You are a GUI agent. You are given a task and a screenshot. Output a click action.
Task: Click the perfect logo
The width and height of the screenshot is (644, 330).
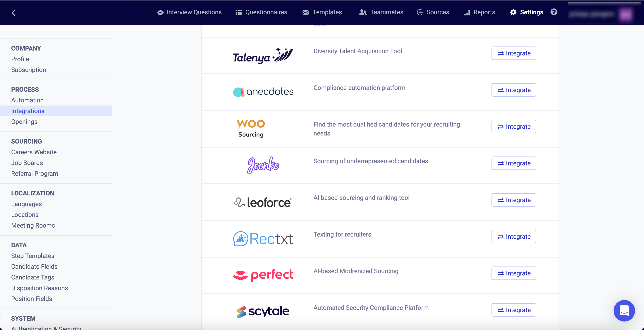(x=263, y=275)
